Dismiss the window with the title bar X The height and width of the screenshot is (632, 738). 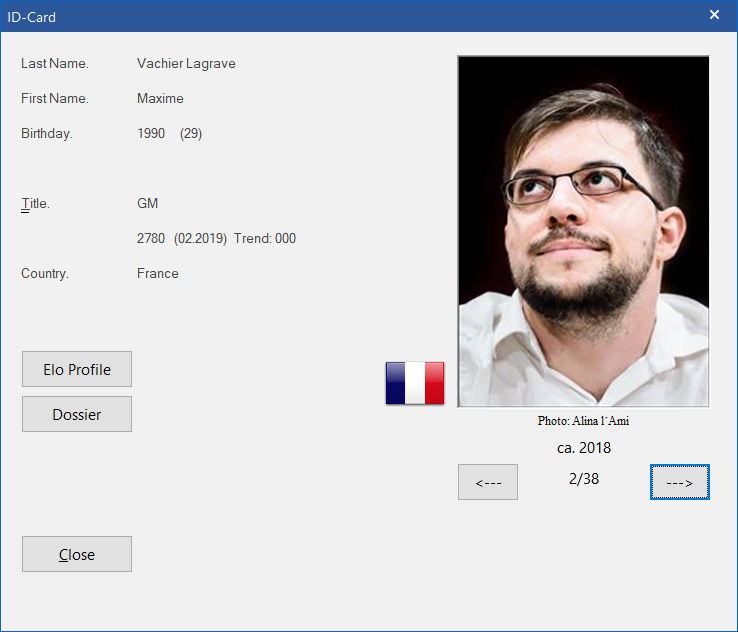[x=714, y=15]
